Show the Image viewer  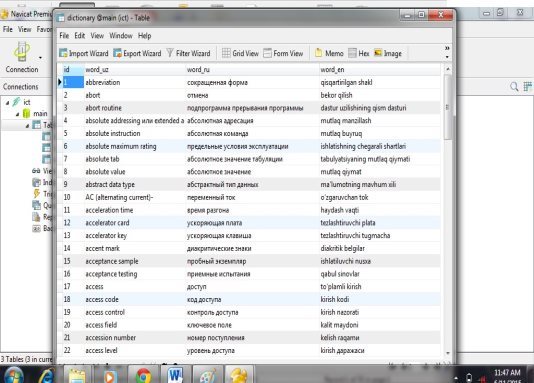pos(388,53)
